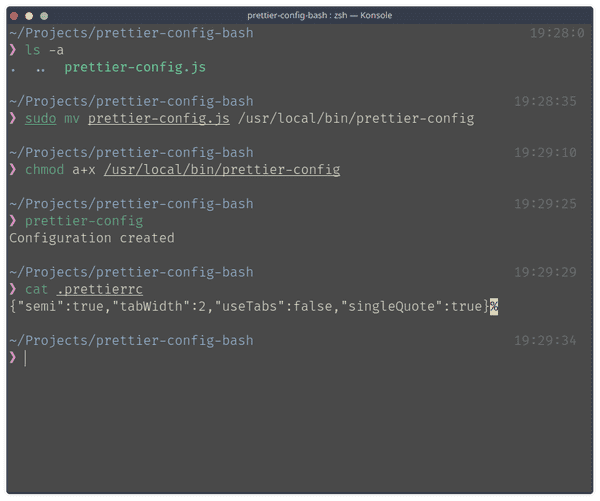Click the 'cat' command word
The width and height of the screenshot is (600, 501).
pos(37,289)
